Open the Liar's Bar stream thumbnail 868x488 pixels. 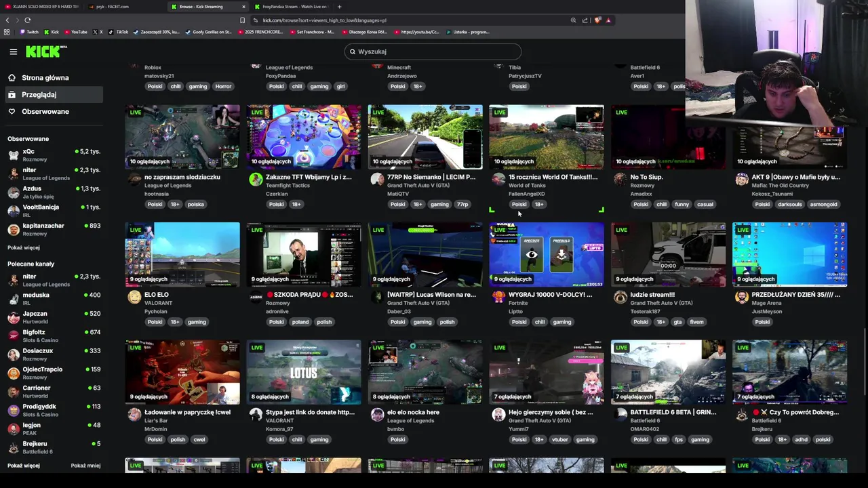tap(182, 372)
